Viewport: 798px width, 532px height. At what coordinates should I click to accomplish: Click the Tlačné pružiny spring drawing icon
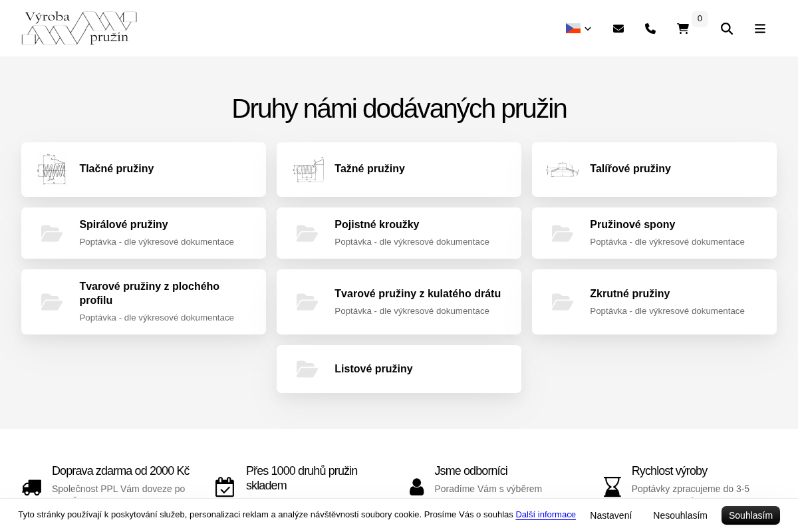(x=52, y=169)
